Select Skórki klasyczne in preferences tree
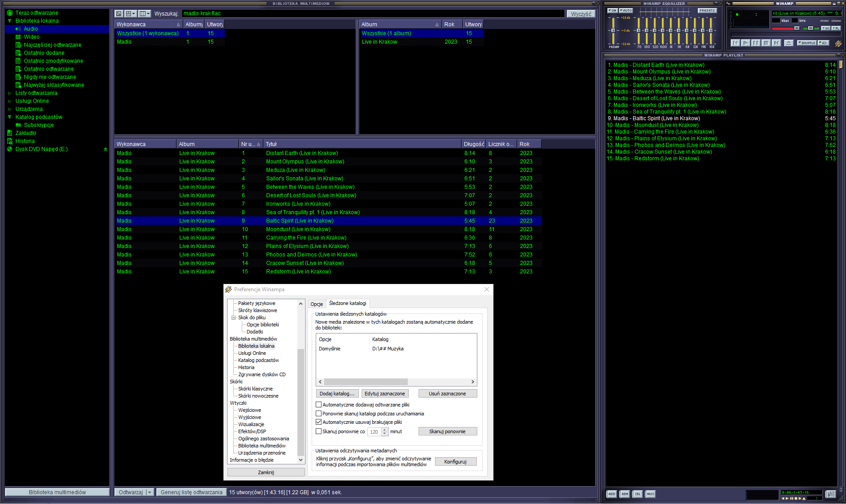Screen dimensions: 846x504 point(255,389)
